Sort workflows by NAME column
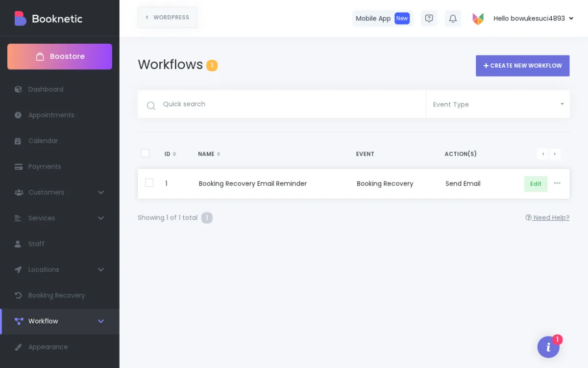The image size is (588, 368). [x=209, y=154]
